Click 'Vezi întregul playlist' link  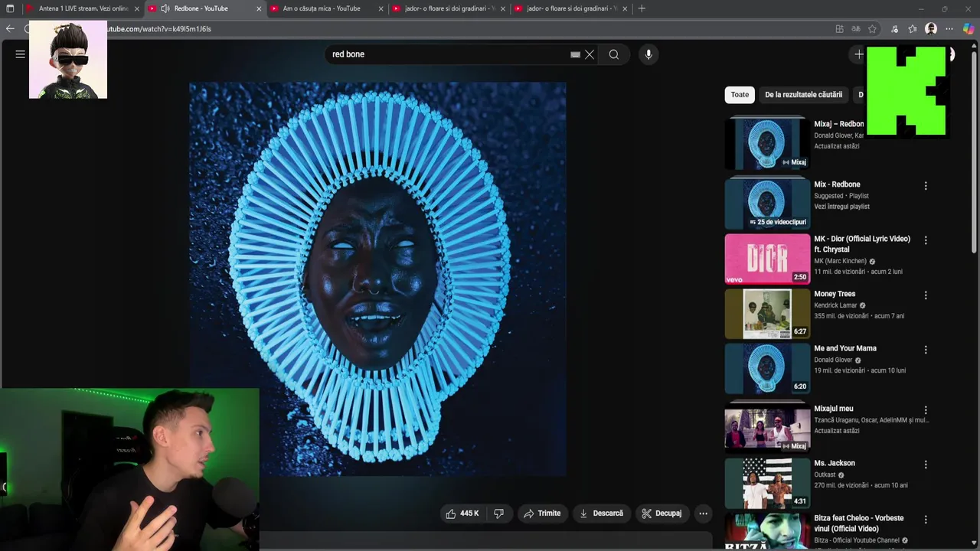(841, 207)
